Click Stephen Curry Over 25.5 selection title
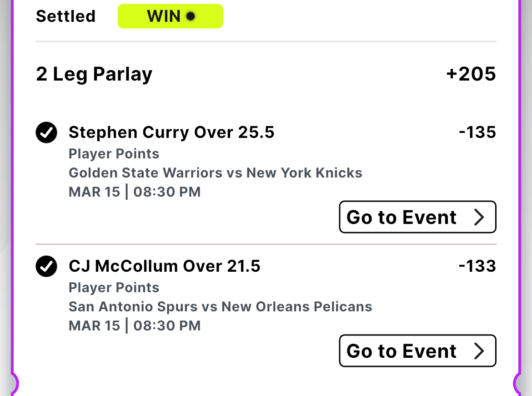This screenshot has width=532, height=396. pos(171,132)
